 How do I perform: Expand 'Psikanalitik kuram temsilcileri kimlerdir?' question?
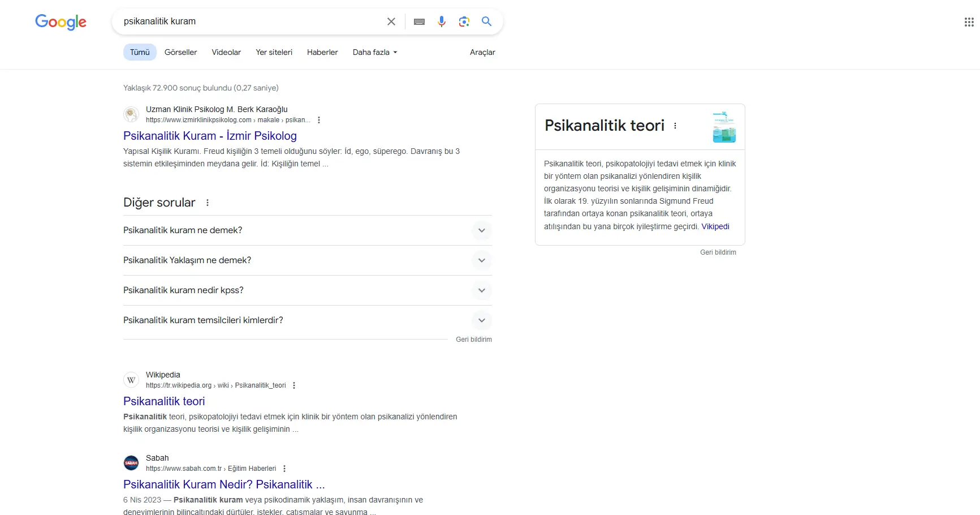click(308, 320)
